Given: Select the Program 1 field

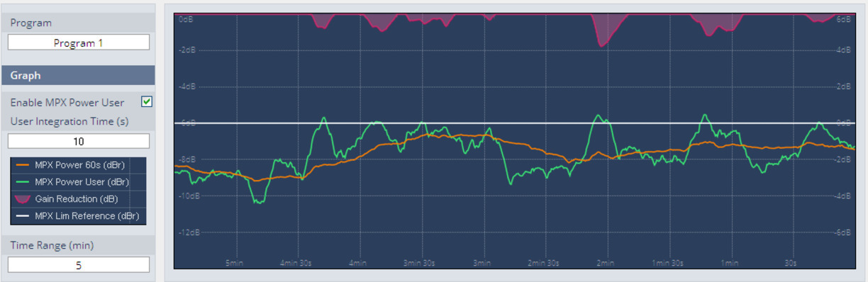Looking at the screenshot, I should point(79,43).
